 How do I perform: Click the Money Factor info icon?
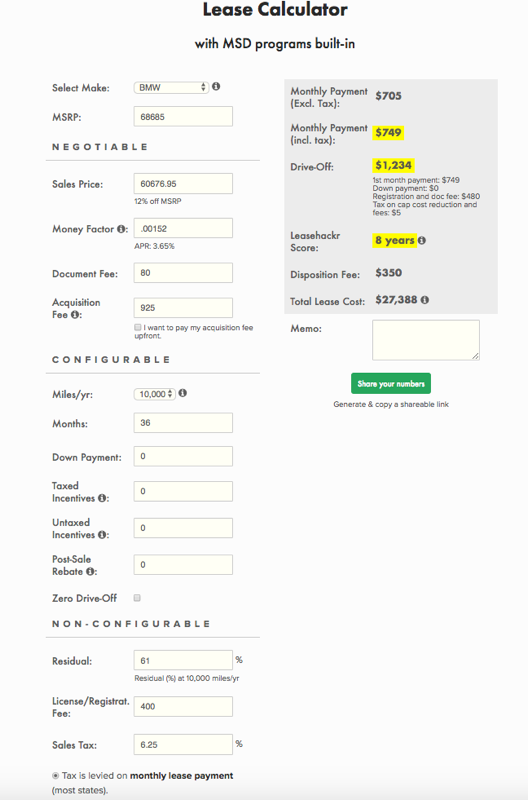(120, 229)
